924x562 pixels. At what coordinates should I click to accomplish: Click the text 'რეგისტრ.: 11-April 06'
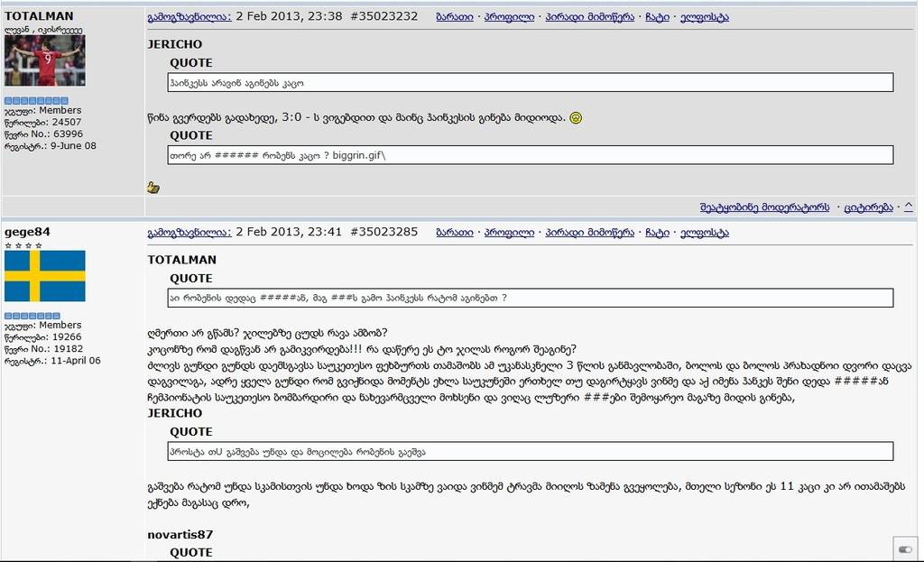52,361
